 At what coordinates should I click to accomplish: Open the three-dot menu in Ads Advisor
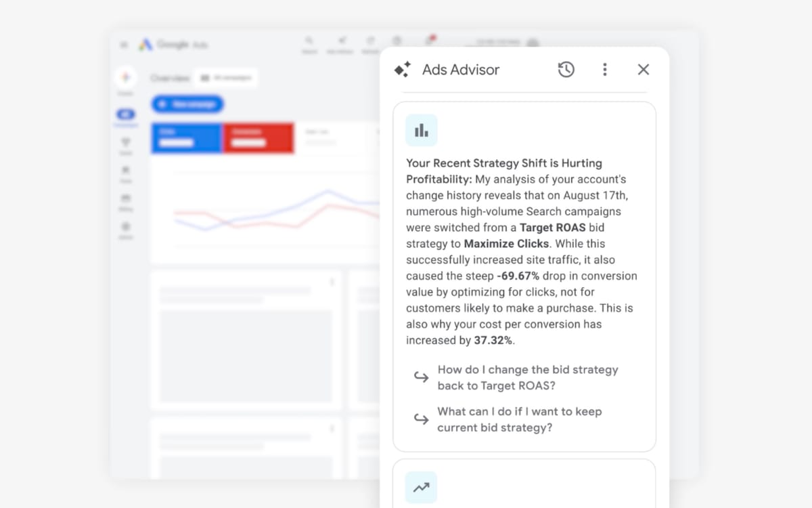coord(605,69)
